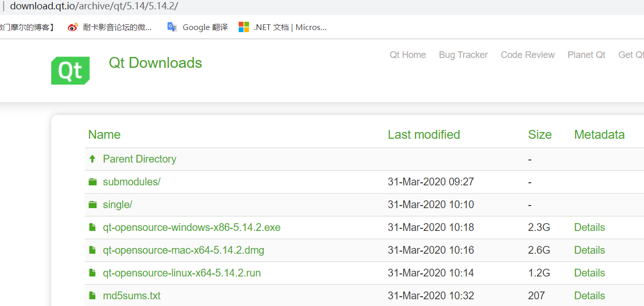644x306 pixels.
Task: Open the Qt Home navigation link
Action: click(408, 55)
